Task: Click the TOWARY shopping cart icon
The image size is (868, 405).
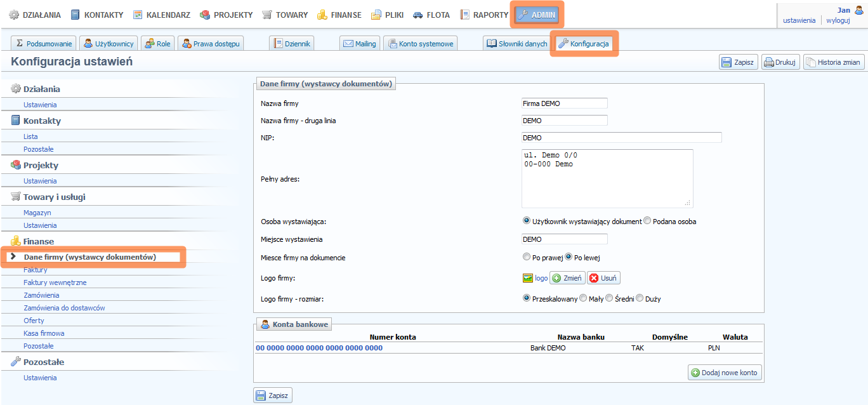Action: [267, 15]
